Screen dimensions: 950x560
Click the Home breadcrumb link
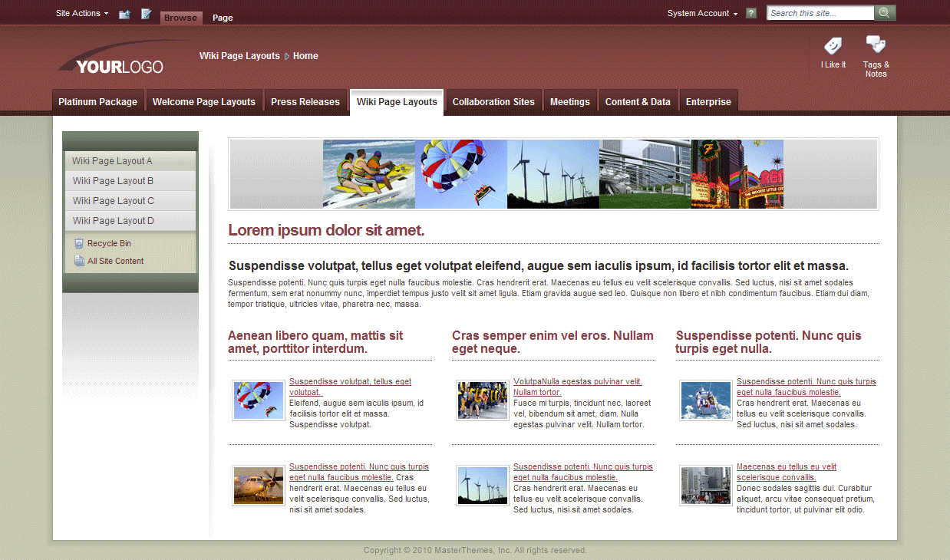tap(305, 55)
